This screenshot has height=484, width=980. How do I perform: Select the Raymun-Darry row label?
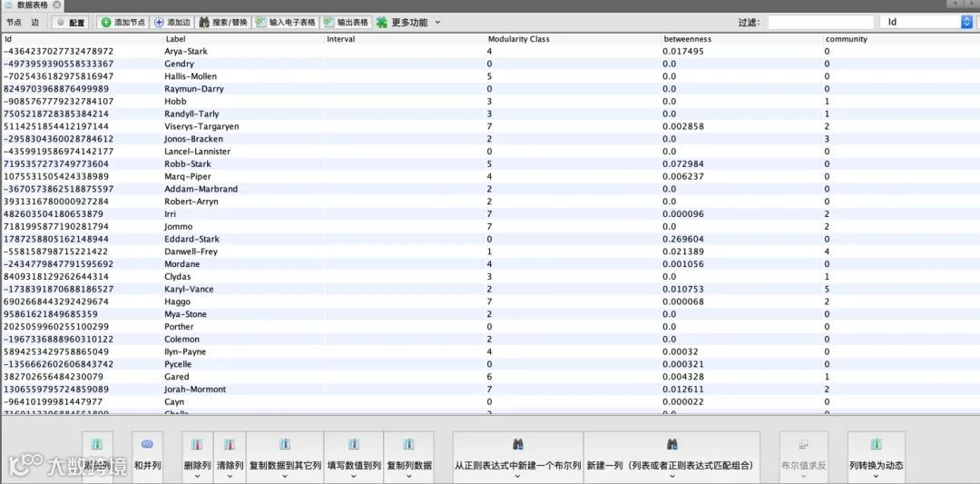[194, 89]
